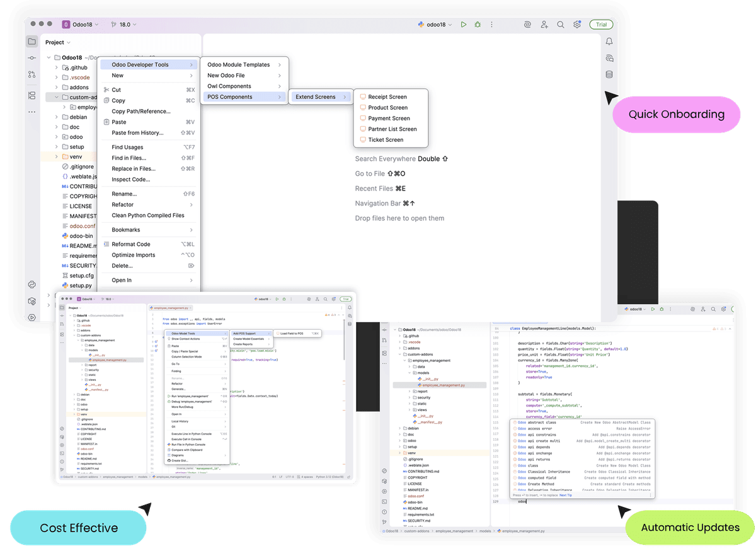The height and width of the screenshot is (553, 756).
Task: Open the Structure tool window icon in left sidebar
Action: [31, 95]
